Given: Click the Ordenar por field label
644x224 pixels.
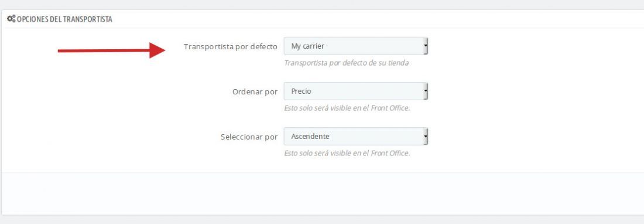Looking at the screenshot, I should coord(255,91).
